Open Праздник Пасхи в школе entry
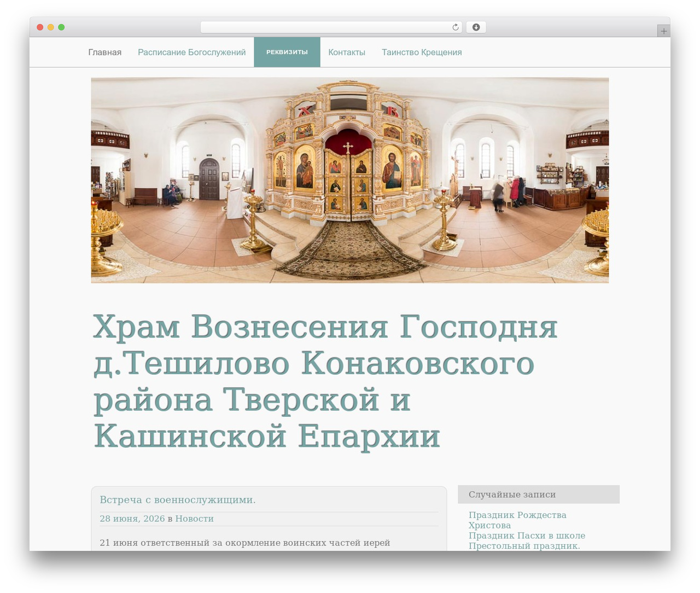700x593 pixels. pos(527,536)
